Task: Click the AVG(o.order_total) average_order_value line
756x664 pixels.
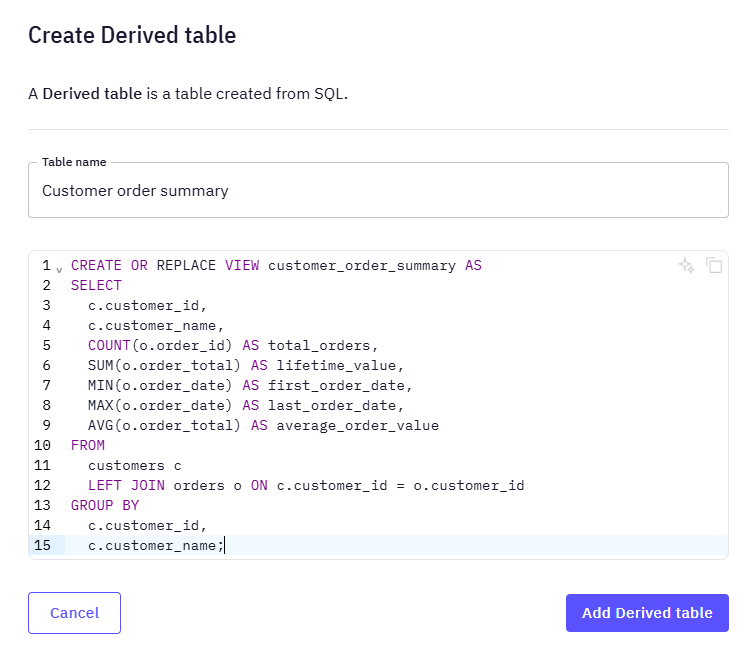Action: tap(263, 426)
